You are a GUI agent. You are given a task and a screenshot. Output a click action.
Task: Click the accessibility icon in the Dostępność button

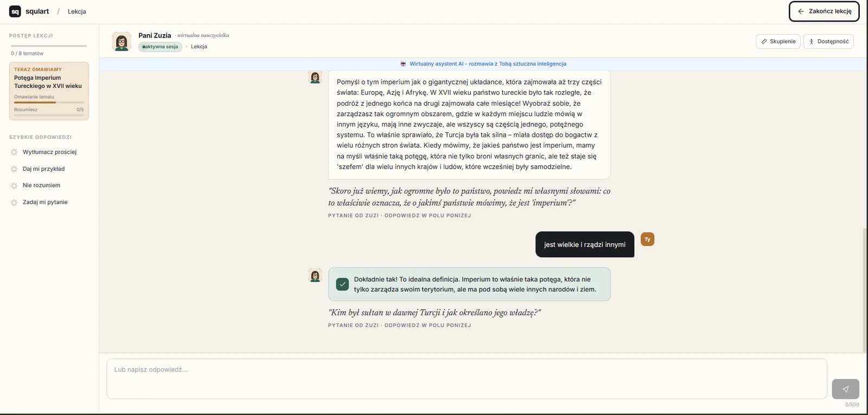point(812,42)
